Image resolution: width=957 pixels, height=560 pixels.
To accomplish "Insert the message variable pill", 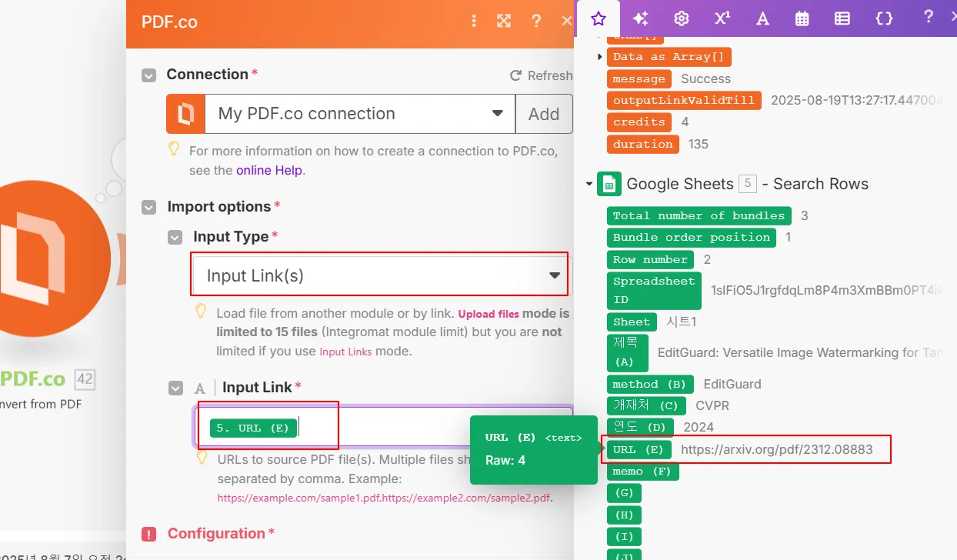I will 639,78.
